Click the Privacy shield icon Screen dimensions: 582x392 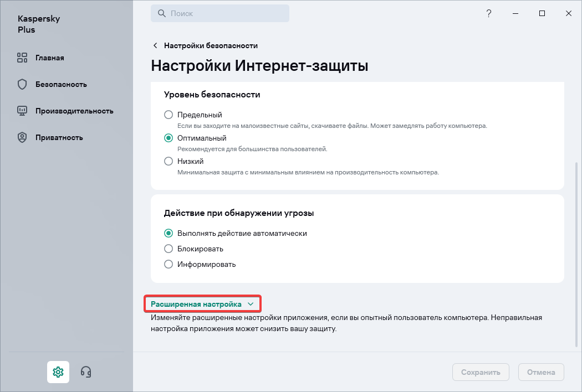coord(22,137)
